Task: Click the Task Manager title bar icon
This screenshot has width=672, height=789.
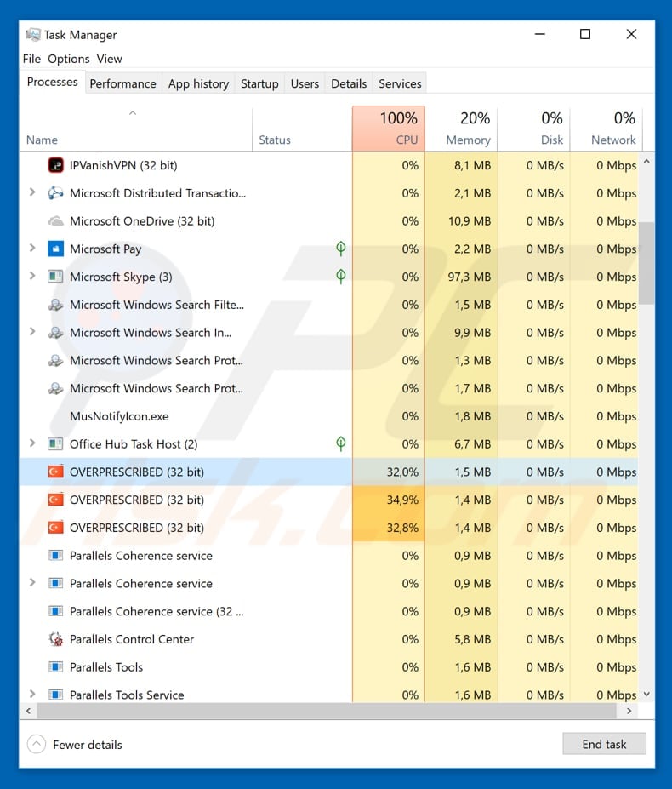Action: tap(32, 35)
